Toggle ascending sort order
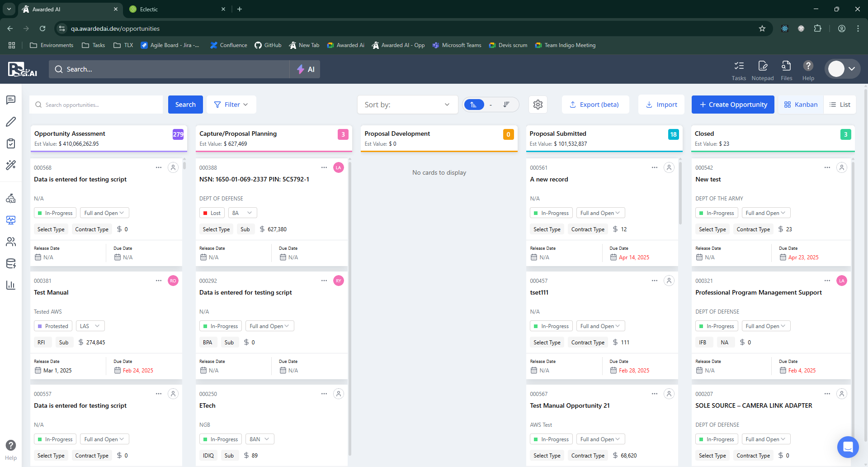The height and width of the screenshot is (467, 868). (x=474, y=105)
